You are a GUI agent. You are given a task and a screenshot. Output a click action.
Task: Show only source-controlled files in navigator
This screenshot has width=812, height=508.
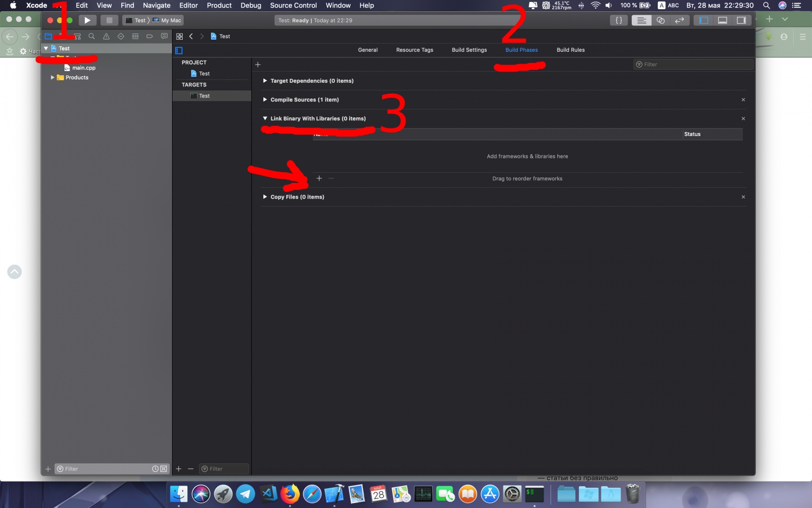pos(163,469)
